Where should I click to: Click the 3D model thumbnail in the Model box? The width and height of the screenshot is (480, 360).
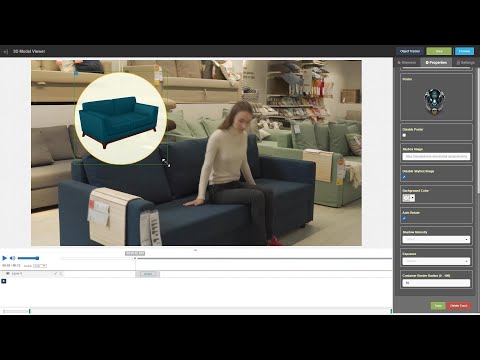[x=434, y=101]
